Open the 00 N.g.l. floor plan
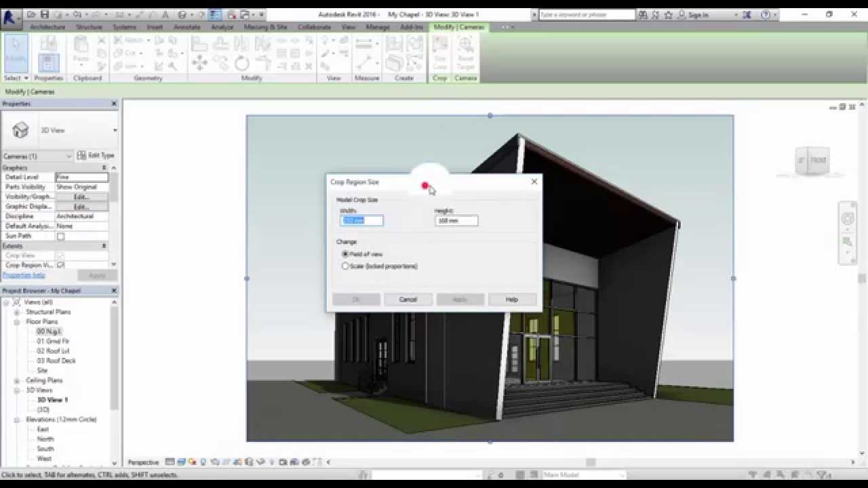 tap(49, 331)
